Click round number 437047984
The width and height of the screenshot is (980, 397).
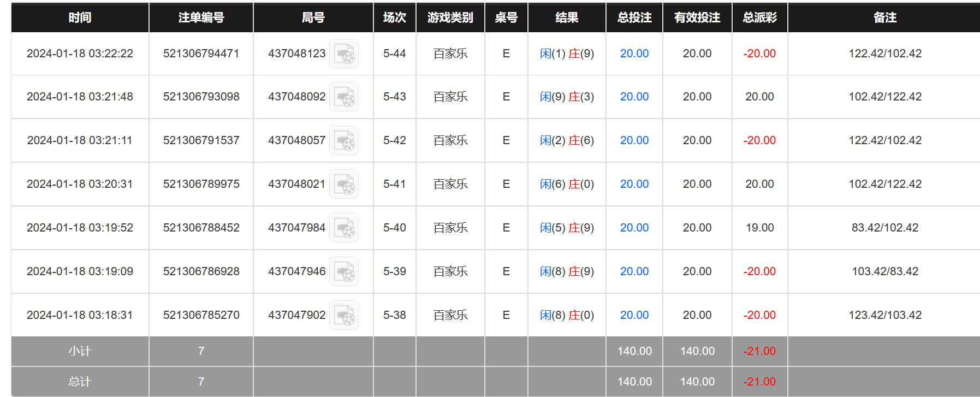click(296, 228)
